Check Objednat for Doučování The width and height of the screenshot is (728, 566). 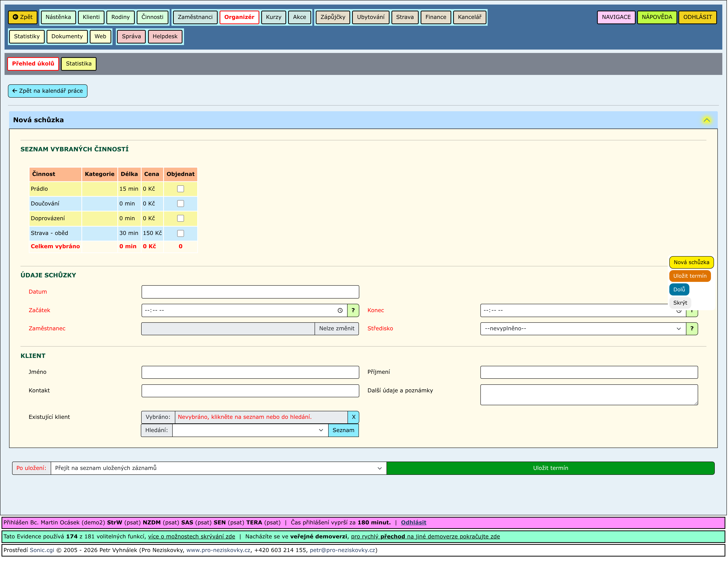[x=180, y=204]
